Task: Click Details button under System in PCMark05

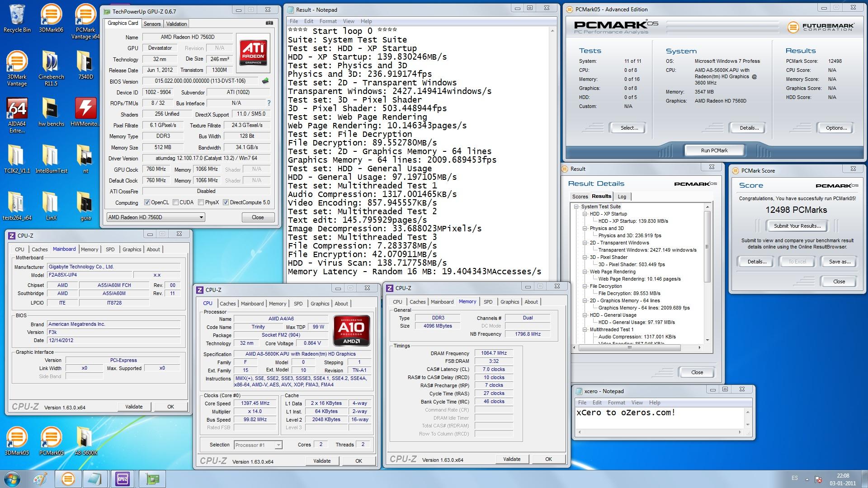Action: (749, 128)
